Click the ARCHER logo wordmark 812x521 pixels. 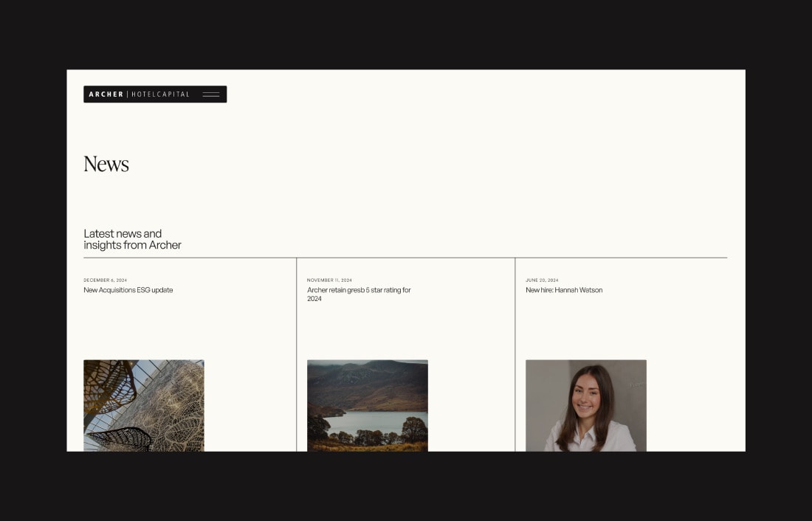point(106,94)
